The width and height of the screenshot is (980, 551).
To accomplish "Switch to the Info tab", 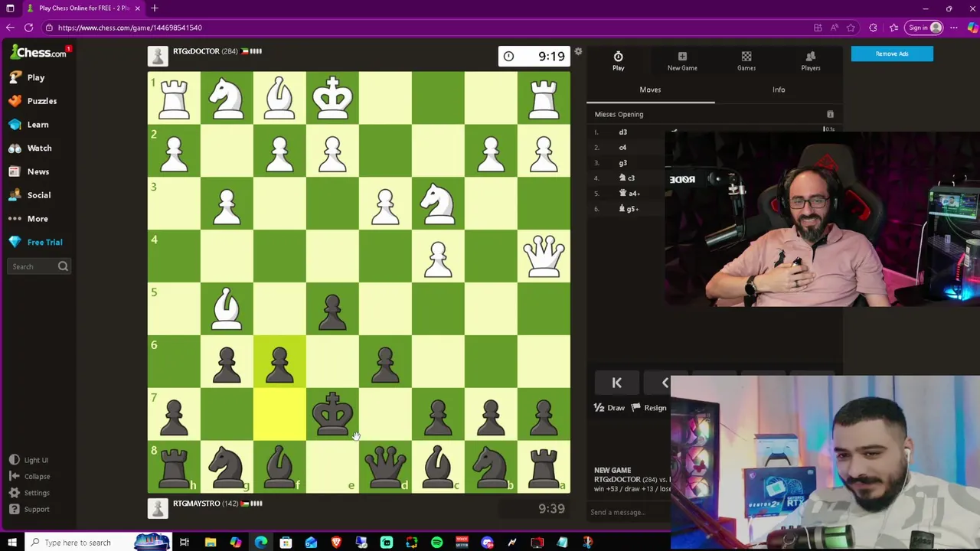I will (779, 90).
